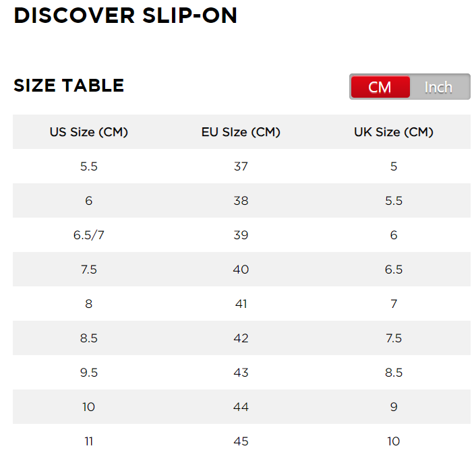Select EU size 45 cell
Image resolution: width=476 pixels, height=471 pixels.
tap(241, 441)
